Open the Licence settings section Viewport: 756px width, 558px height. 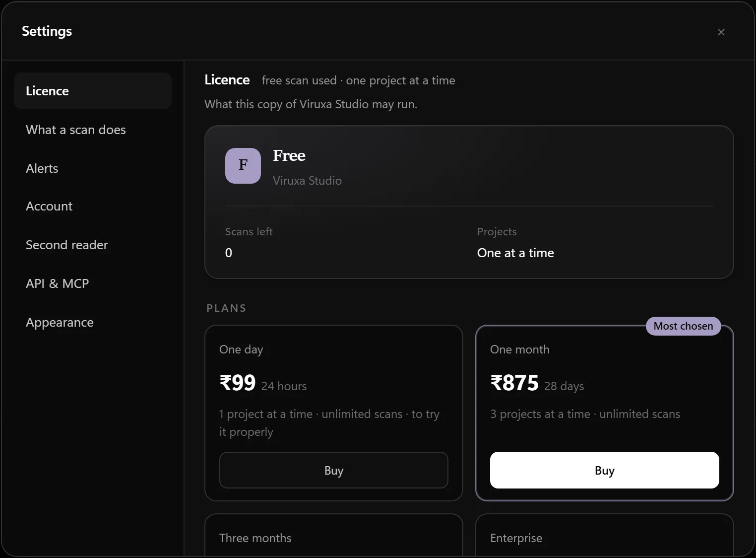(93, 91)
